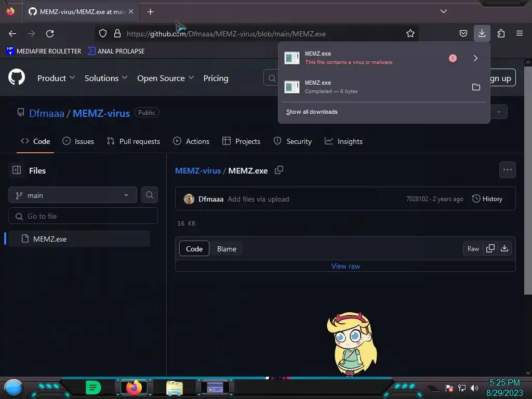Go back with the browser back arrow
This screenshot has width=532, height=399.
click(12, 34)
